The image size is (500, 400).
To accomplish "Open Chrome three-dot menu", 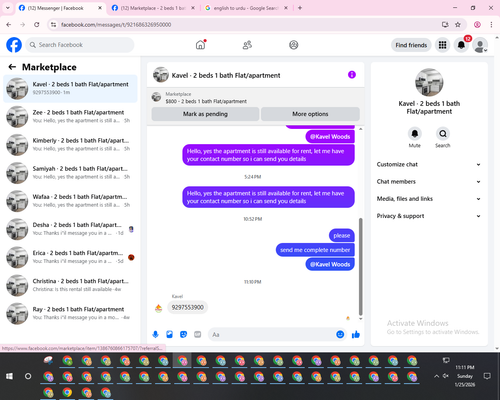I will [491, 25].
